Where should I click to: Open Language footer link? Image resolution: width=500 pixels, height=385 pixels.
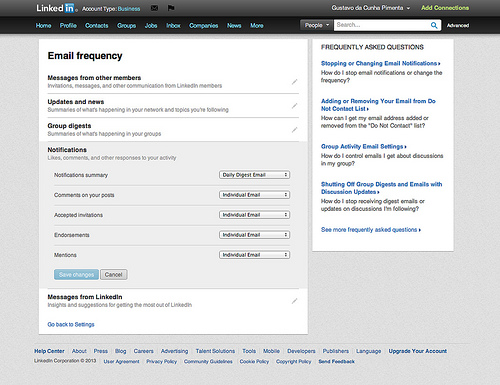pos(369,351)
